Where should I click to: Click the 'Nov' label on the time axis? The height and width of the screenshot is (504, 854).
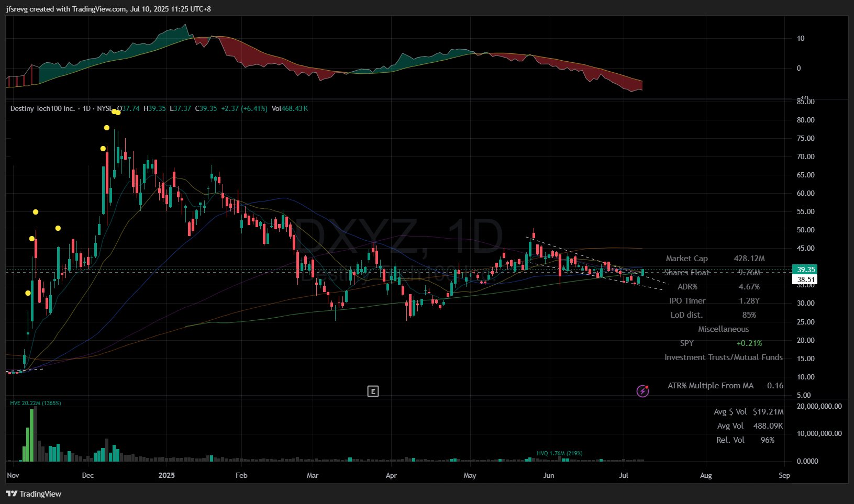13,475
